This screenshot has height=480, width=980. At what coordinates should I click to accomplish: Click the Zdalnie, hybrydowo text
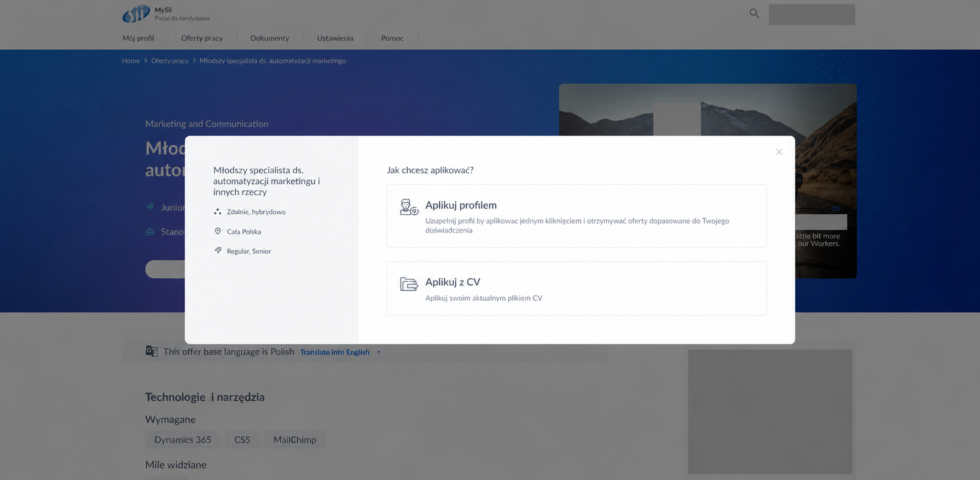click(256, 212)
